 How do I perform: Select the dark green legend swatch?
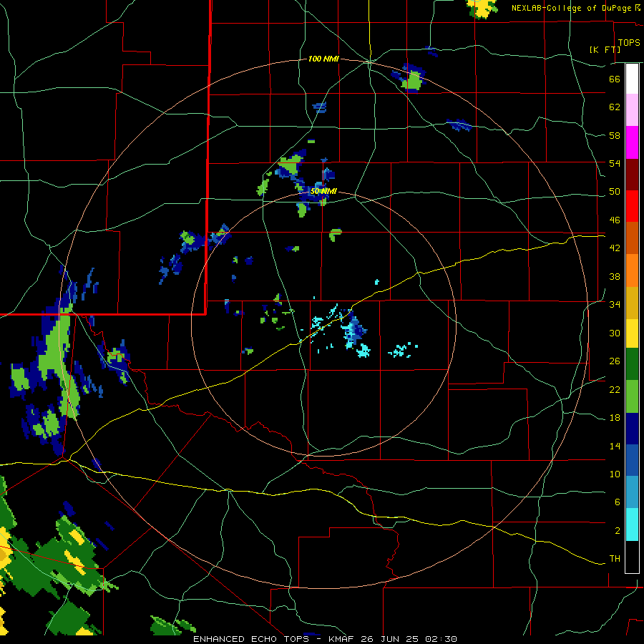[x=632, y=364]
